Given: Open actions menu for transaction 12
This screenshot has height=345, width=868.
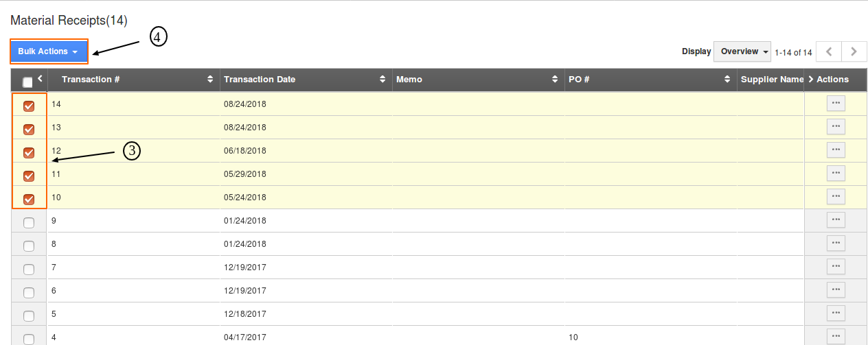Looking at the screenshot, I should [836, 150].
